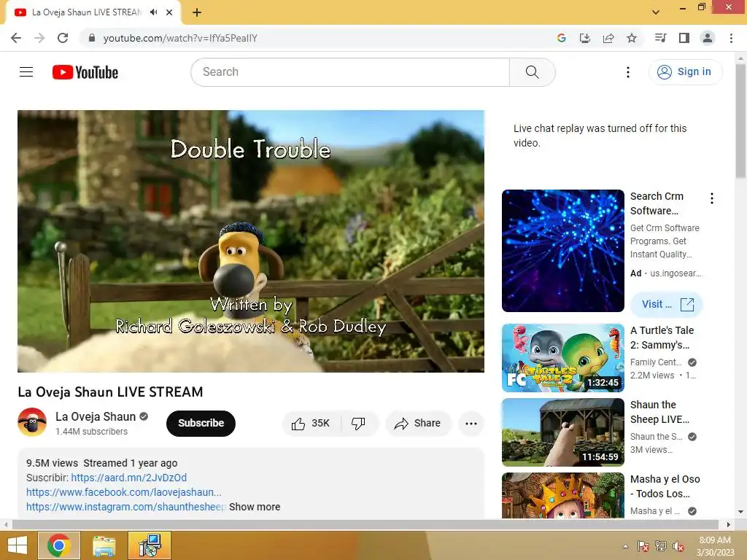
Task: Toggle the Chrome side panel icon
Action: [x=684, y=38]
